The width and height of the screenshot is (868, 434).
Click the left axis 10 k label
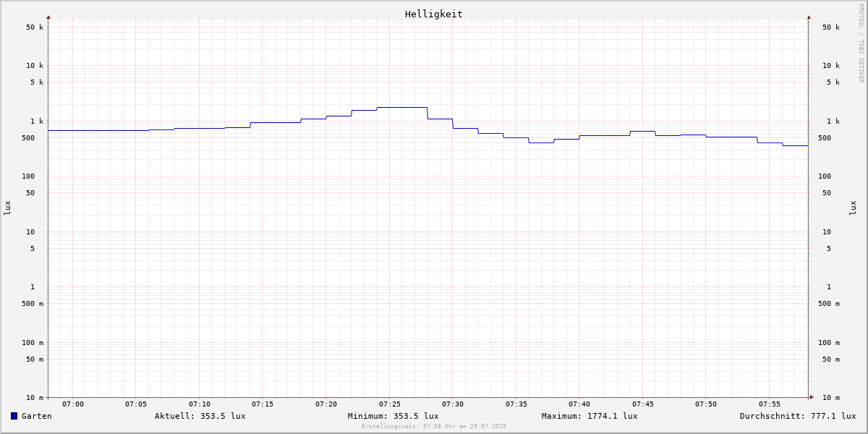35,66
